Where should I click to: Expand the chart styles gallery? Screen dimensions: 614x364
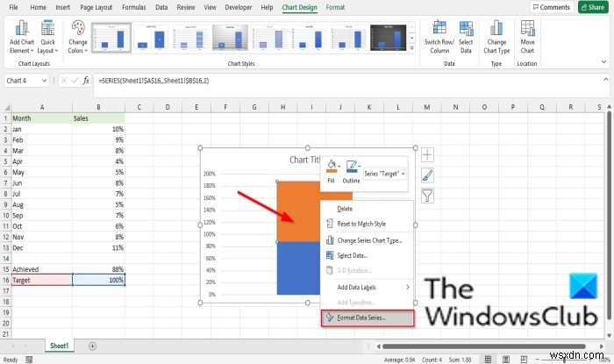tap(412, 48)
